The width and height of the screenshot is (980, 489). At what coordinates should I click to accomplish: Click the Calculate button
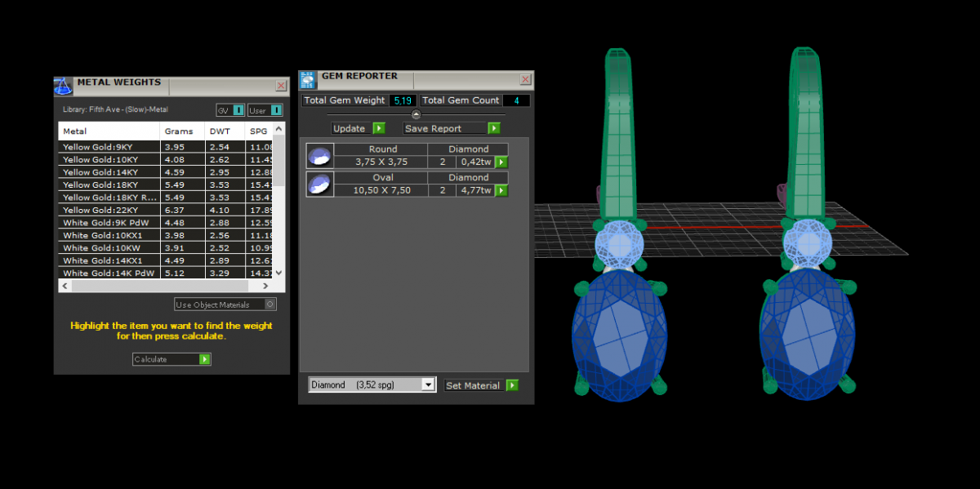coord(171,359)
